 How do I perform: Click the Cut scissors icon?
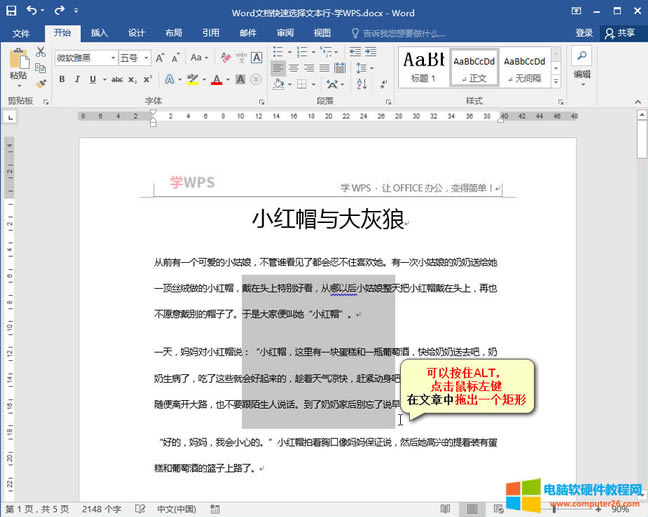tap(42, 51)
